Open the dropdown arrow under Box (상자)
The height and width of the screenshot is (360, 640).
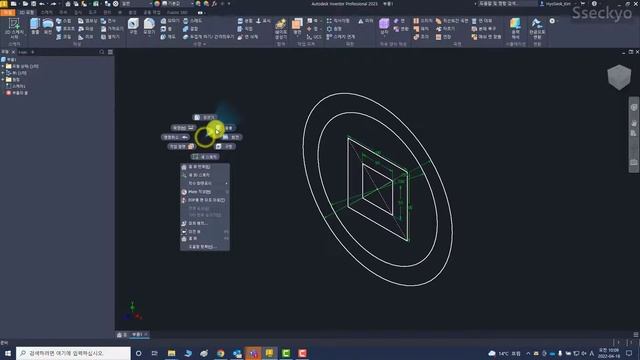tap(384, 36)
